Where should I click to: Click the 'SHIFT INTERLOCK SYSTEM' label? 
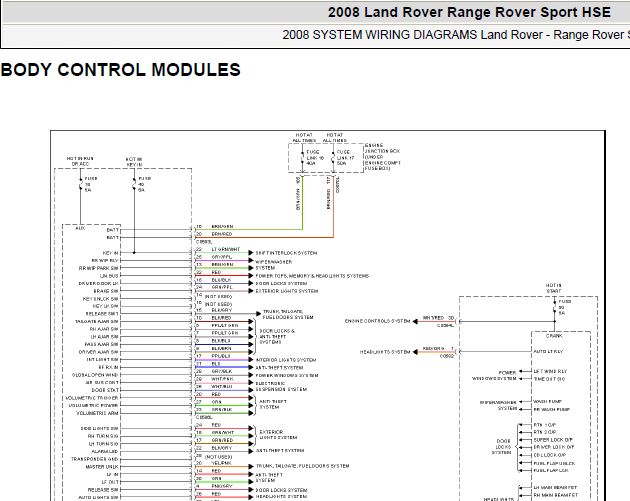tap(286, 253)
